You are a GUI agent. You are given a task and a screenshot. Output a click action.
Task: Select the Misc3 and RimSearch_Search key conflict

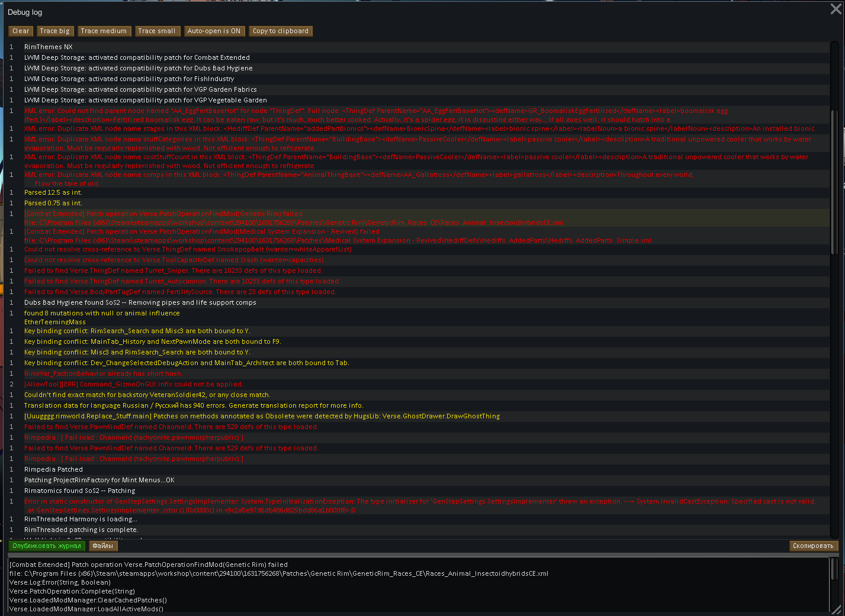[419, 353]
